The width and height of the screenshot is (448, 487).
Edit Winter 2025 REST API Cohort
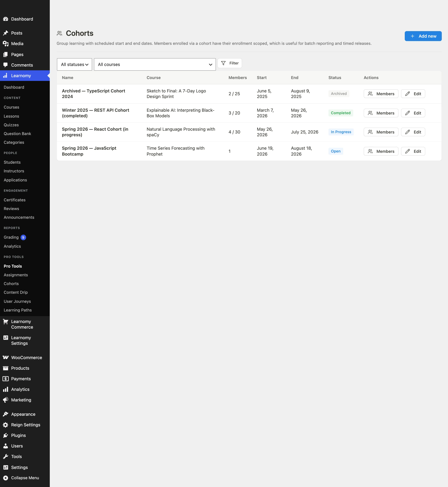[413, 113]
